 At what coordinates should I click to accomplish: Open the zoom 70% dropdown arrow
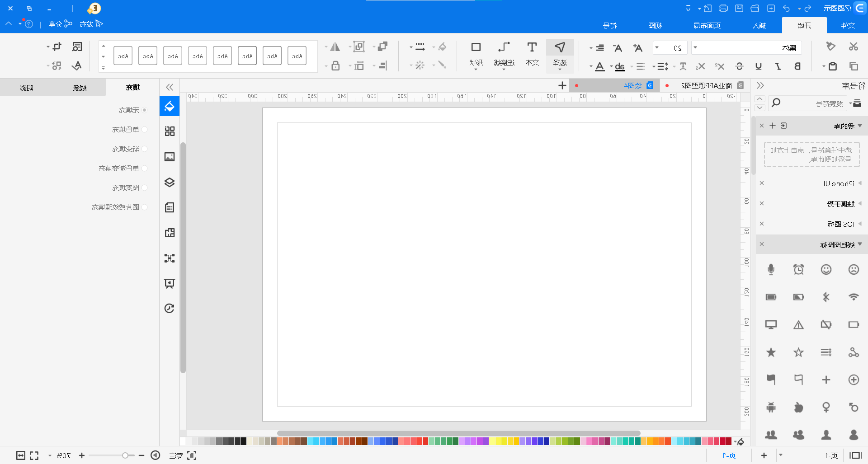click(x=50, y=455)
